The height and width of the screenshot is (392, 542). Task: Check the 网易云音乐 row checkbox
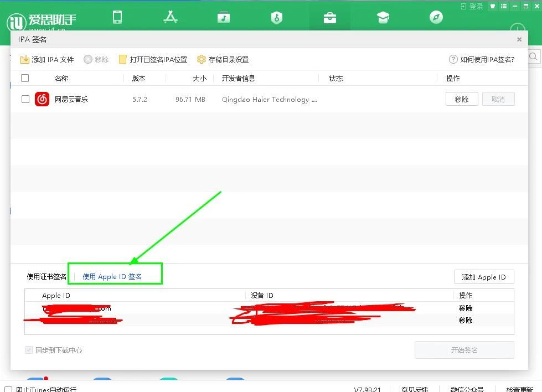(25, 99)
